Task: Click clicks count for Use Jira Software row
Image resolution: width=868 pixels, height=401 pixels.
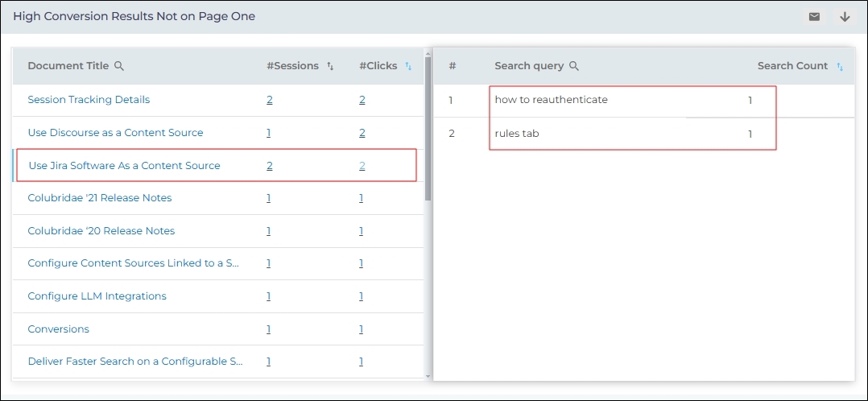Action: 362,166
